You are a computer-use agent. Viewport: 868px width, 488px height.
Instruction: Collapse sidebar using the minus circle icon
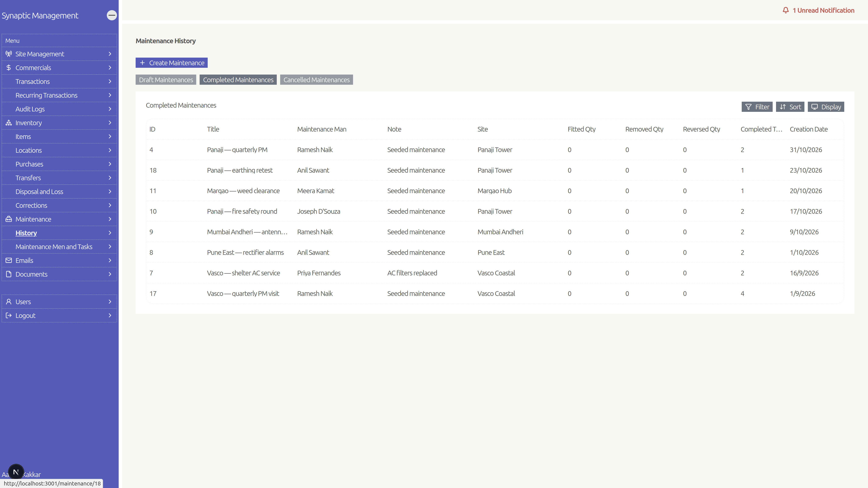click(111, 15)
